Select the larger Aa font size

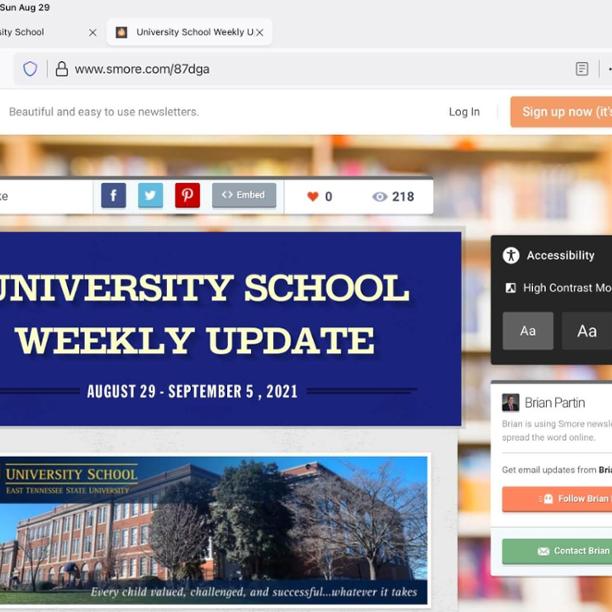pyautogui.click(x=586, y=331)
